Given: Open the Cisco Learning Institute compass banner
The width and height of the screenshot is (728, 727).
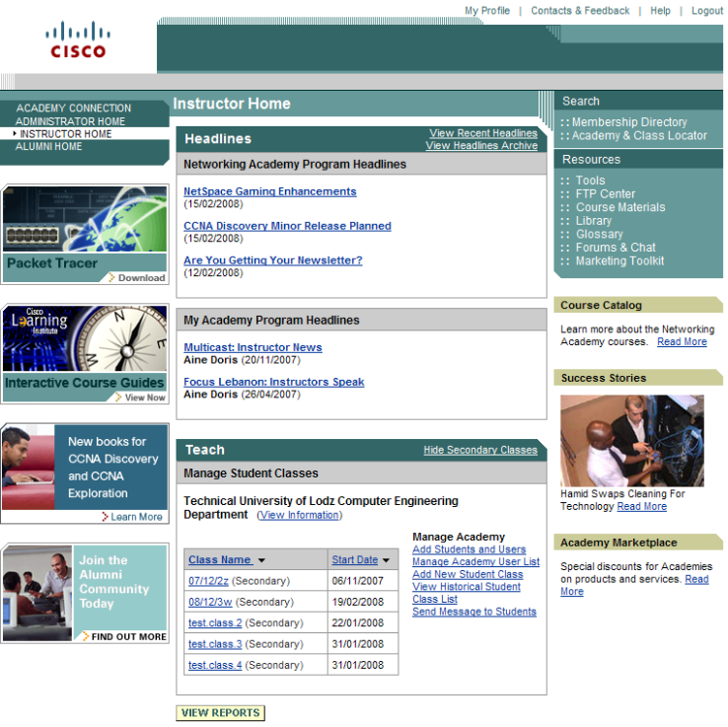Looking at the screenshot, I should tap(85, 338).
